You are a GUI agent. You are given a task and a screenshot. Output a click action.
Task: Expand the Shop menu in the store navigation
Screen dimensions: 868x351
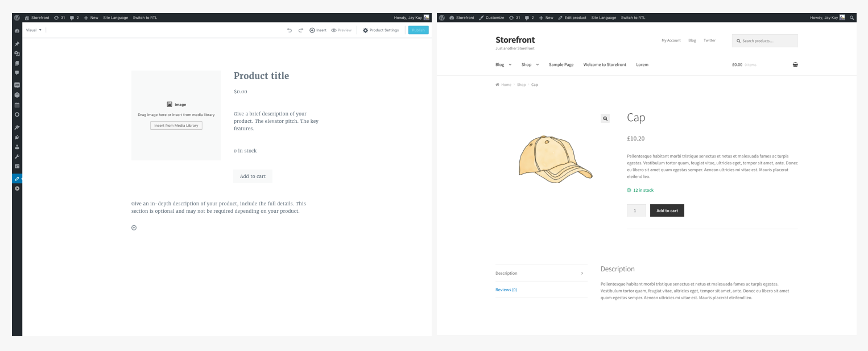pos(530,65)
